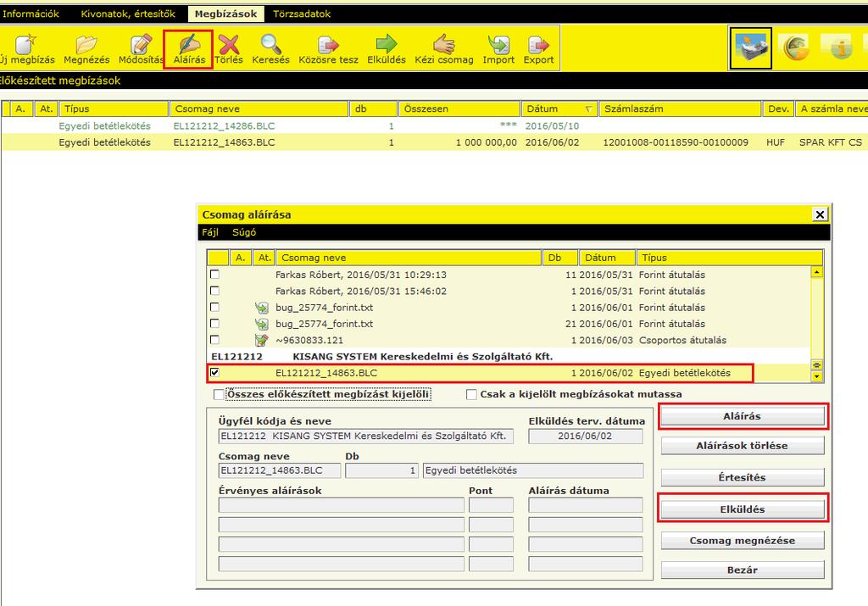
Task: Tick the checkbox for Farkas Róbert 15:46:02 package
Action: coord(214,291)
